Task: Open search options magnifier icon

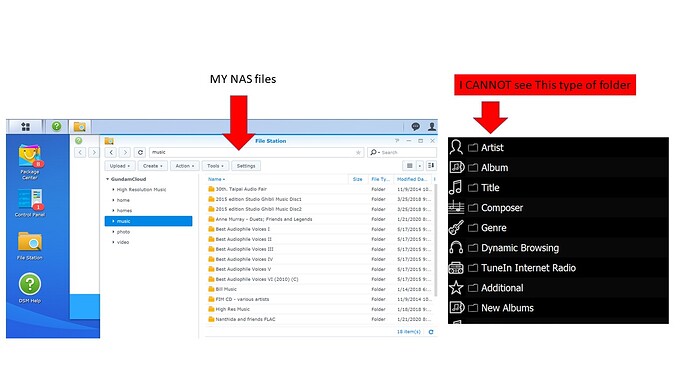Action: pos(374,152)
